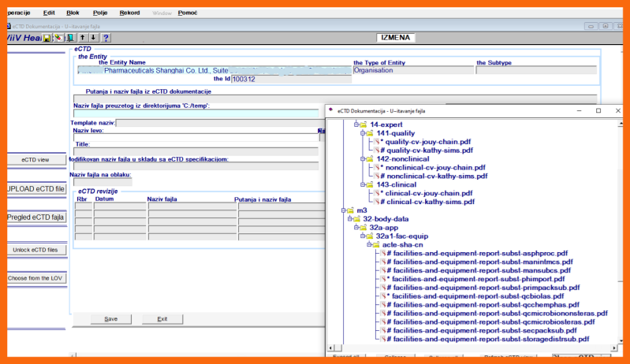The image size is (630, 364).
Task: Click the exit door toolbar icon
Action: tap(69, 38)
